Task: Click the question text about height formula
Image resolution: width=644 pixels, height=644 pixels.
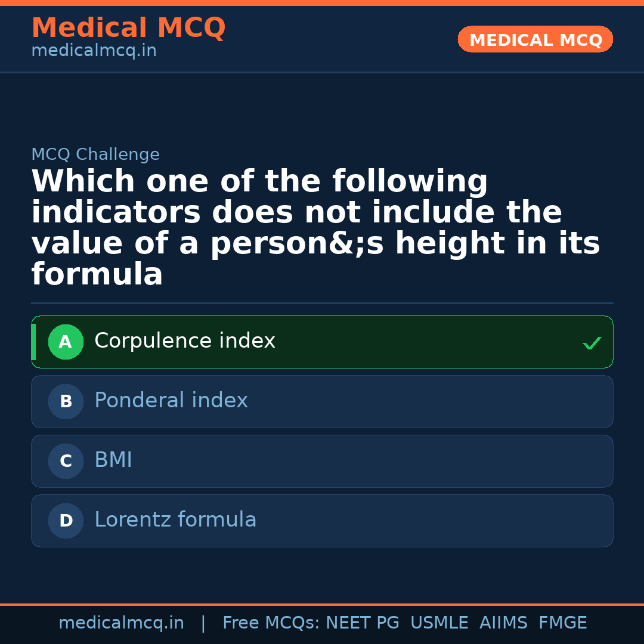Action: [x=315, y=228]
